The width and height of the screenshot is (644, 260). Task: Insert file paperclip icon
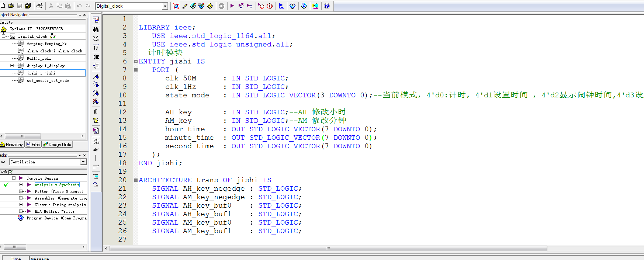[96, 112]
